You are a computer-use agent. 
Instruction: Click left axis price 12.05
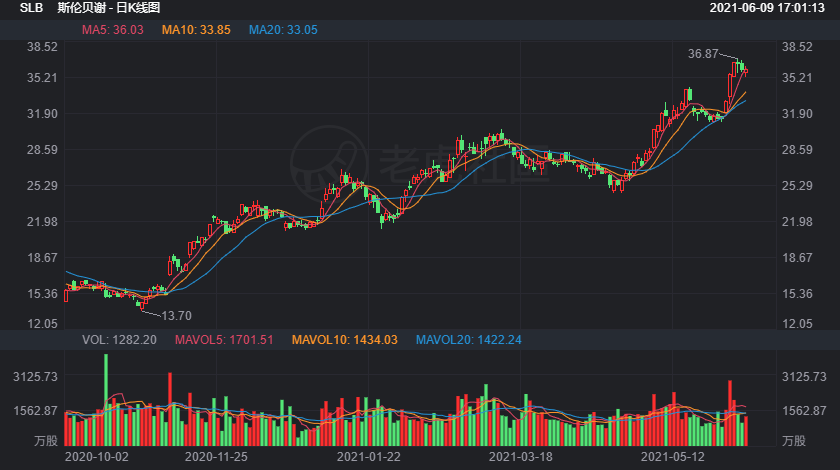click(42, 324)
